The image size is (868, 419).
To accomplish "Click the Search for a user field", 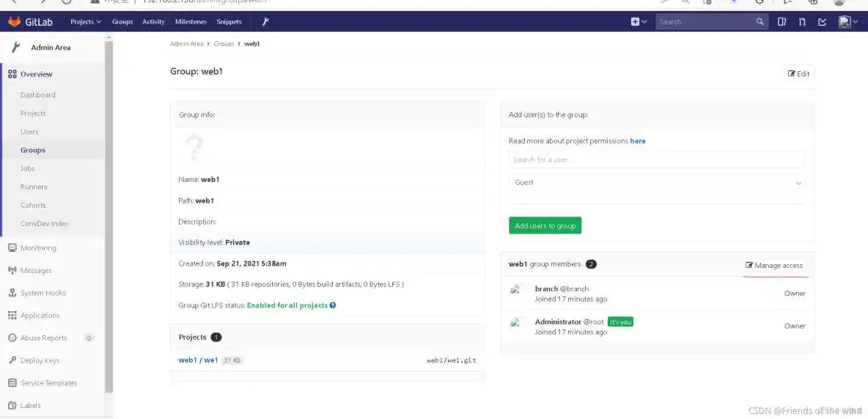I will (656, 159).
